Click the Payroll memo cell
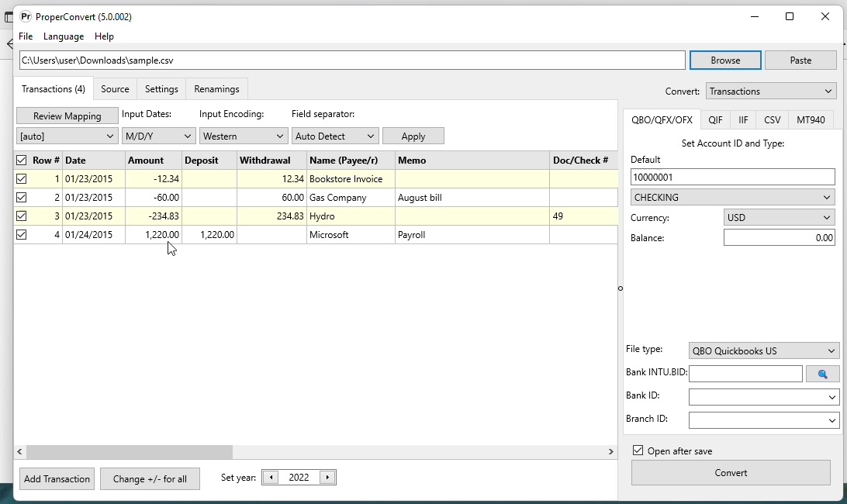 [472, 235]
